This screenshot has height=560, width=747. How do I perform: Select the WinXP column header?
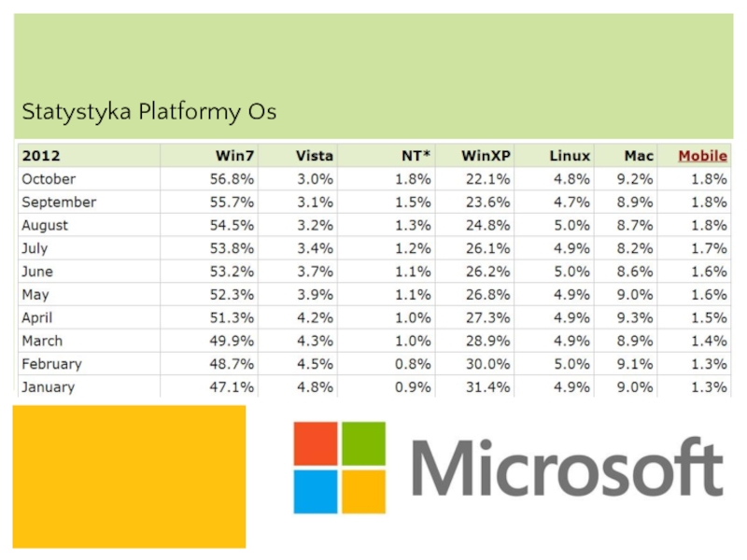tap(486, 155)
